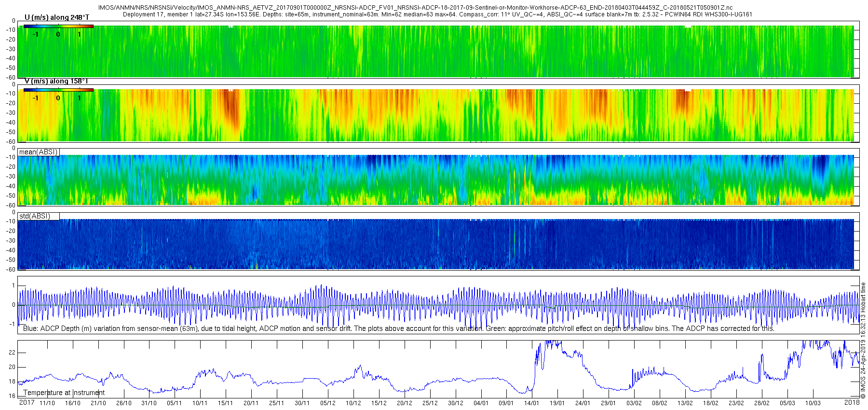Click the 'Blue: ADCP Depth (m) variation' caption
Image resolution: width=868 pixels, height=410 pixels.
tap(398, 328)
